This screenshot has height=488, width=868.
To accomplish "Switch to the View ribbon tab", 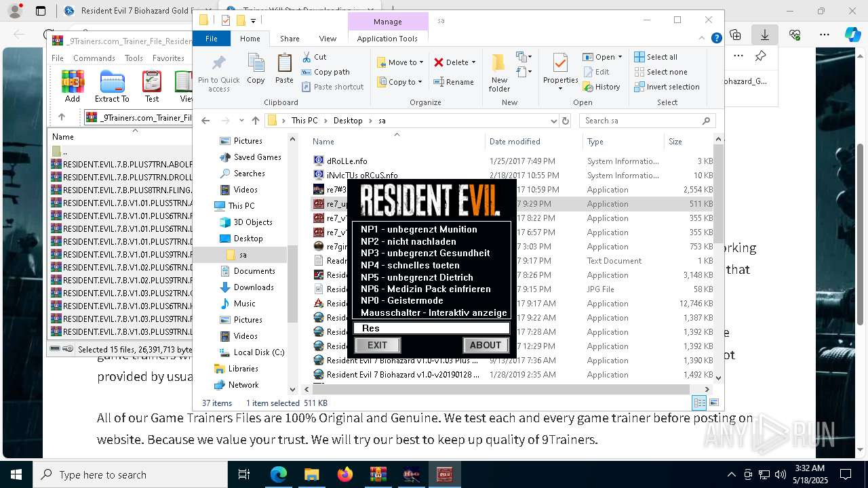I will 328,39.
